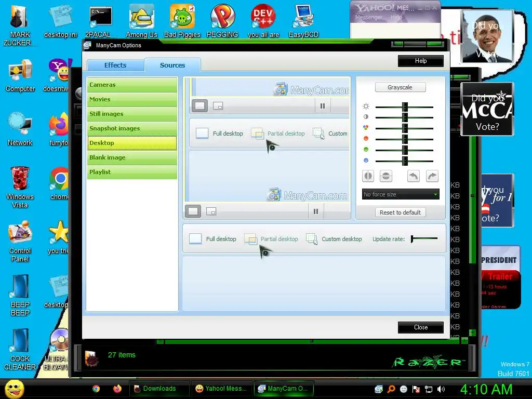Click the Help button in ManyCam Options
The height and width of the screenshot is (399, 532).
[421, 61]
